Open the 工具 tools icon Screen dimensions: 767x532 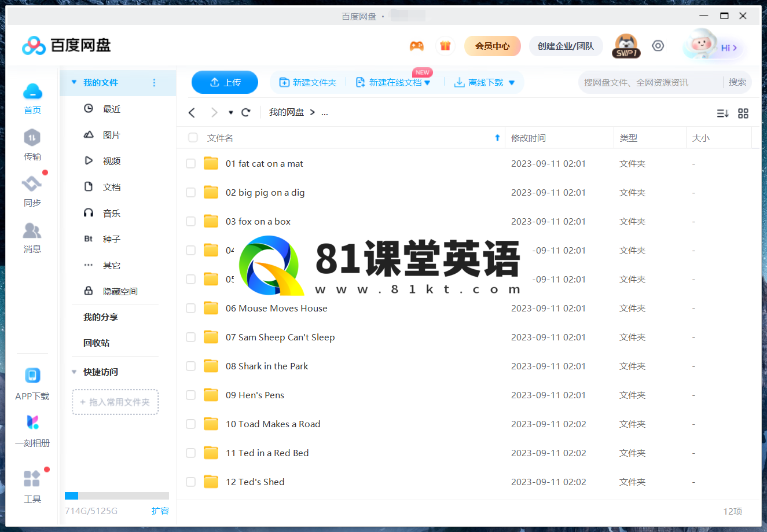(x=32, y=478)
